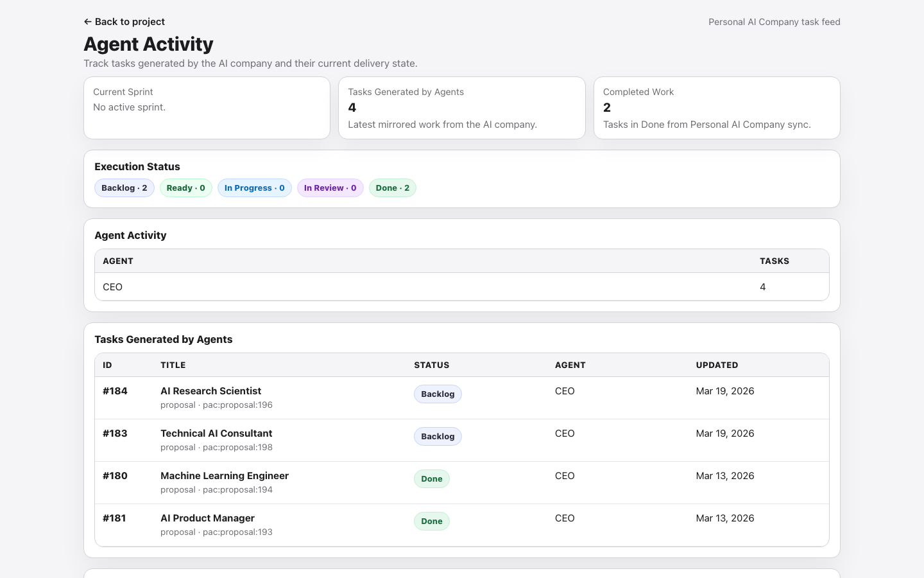Click the Tasks Generated by Agents summary card
This screenshot has width=924, height=578.
462,108
